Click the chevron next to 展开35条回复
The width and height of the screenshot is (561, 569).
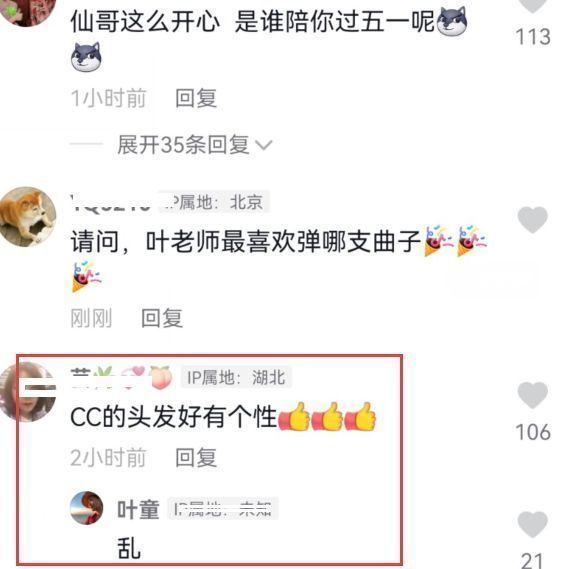pyautogui.click(x=264, y=146)
